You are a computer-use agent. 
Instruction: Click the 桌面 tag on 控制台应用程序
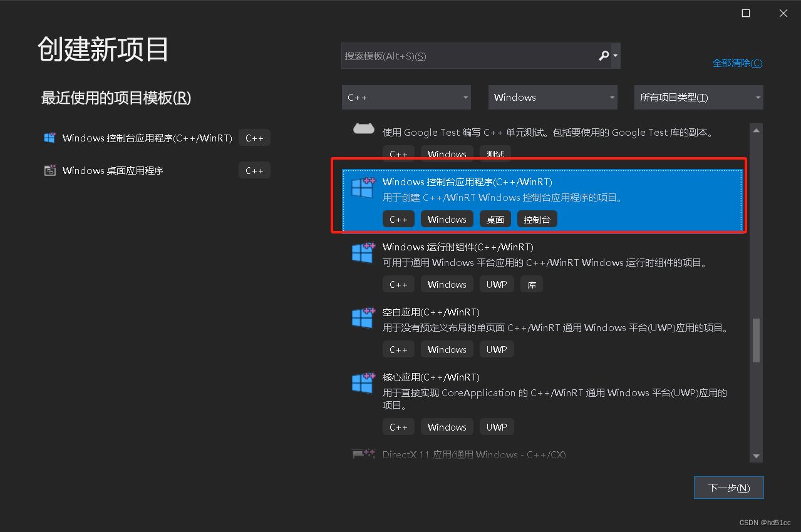(495, 219)
